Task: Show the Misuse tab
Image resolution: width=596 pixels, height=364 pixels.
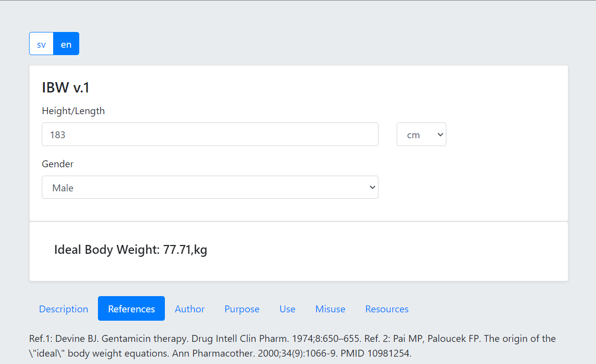Action: tap(330, 309)
